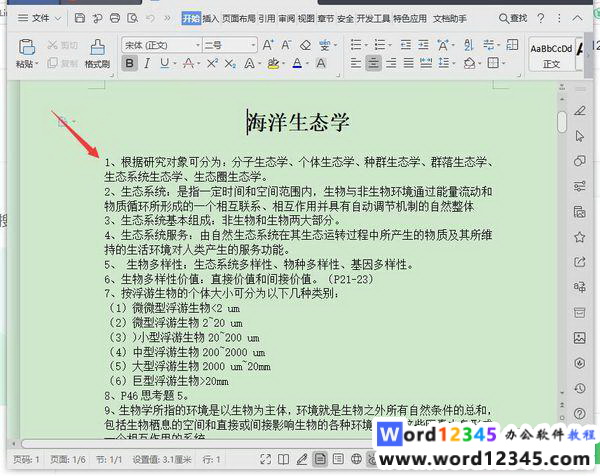Toggle Strikethrough text button
The image size is (600, 476).
click(x=188, y=63)
